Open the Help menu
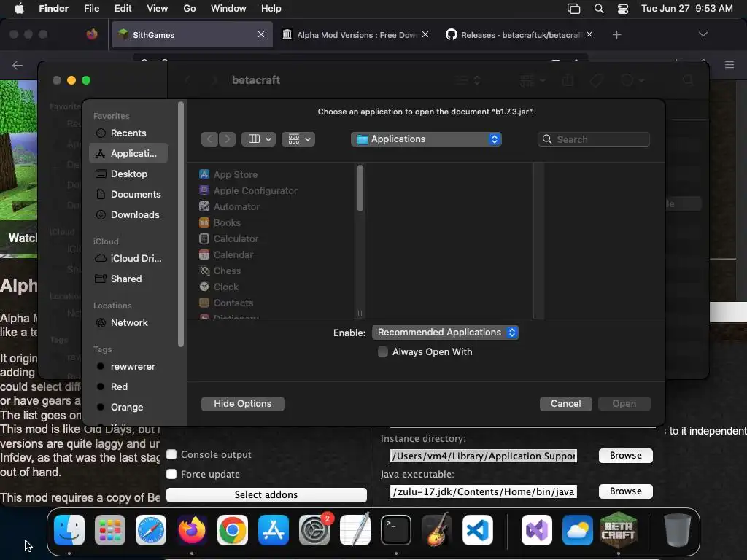Image resolution: width=747 pixels, height=560 pixels. point(271,9)
